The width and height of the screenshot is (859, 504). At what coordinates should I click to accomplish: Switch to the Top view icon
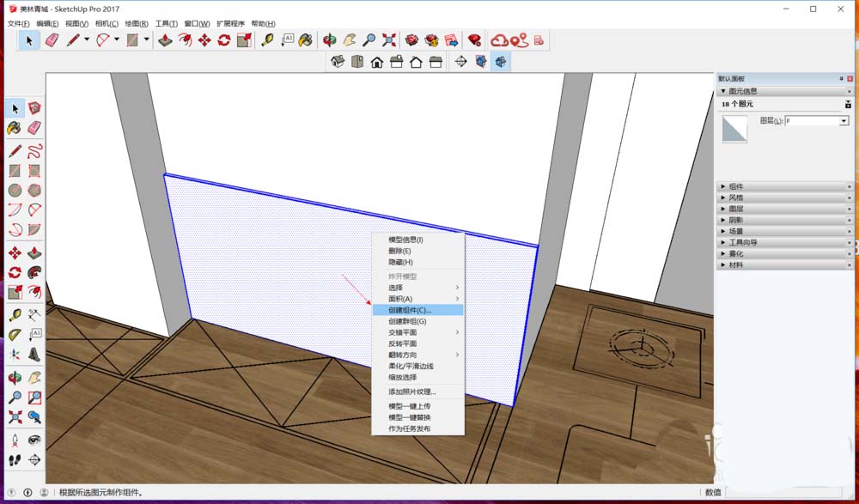tap(356, 62)
